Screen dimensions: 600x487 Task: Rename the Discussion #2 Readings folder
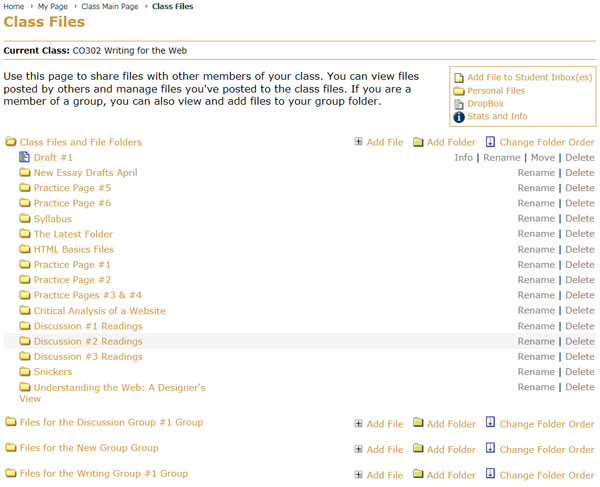[536, 341]
